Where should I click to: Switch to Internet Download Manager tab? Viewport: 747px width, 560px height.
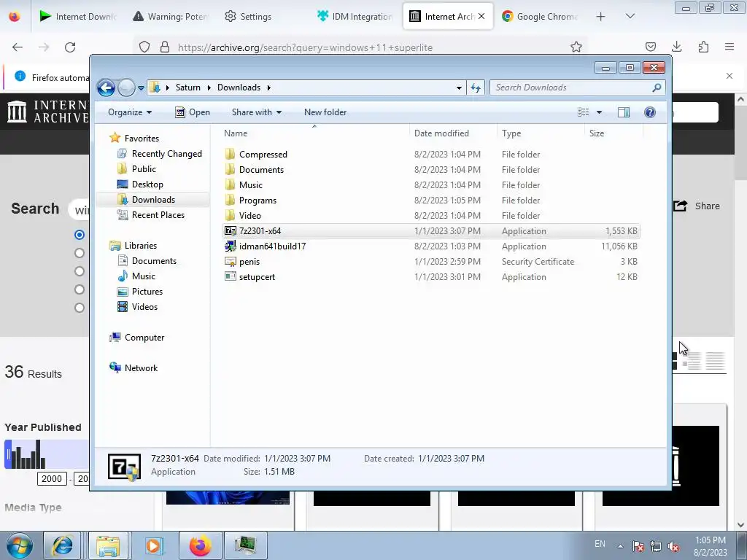click(x=79, y=17)
